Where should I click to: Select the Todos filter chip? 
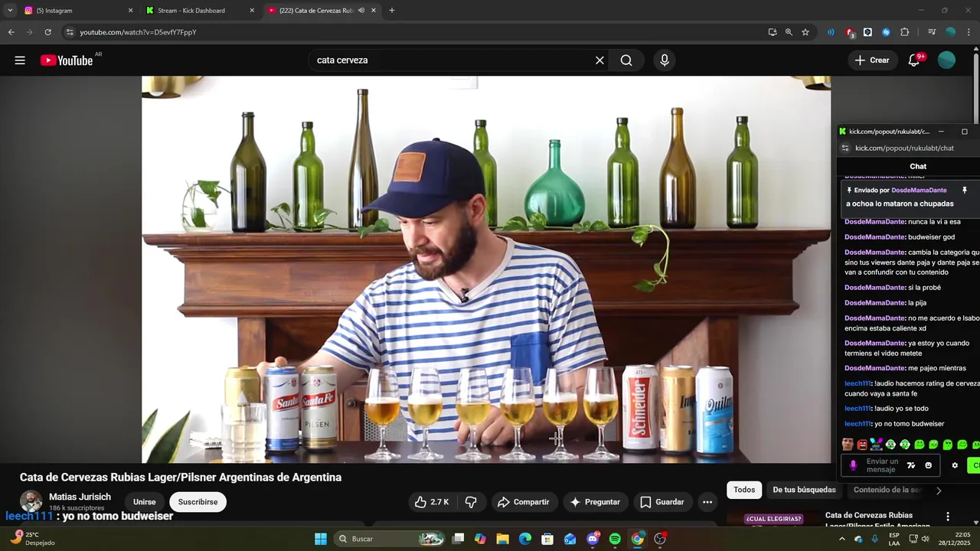tap(744, 490)
